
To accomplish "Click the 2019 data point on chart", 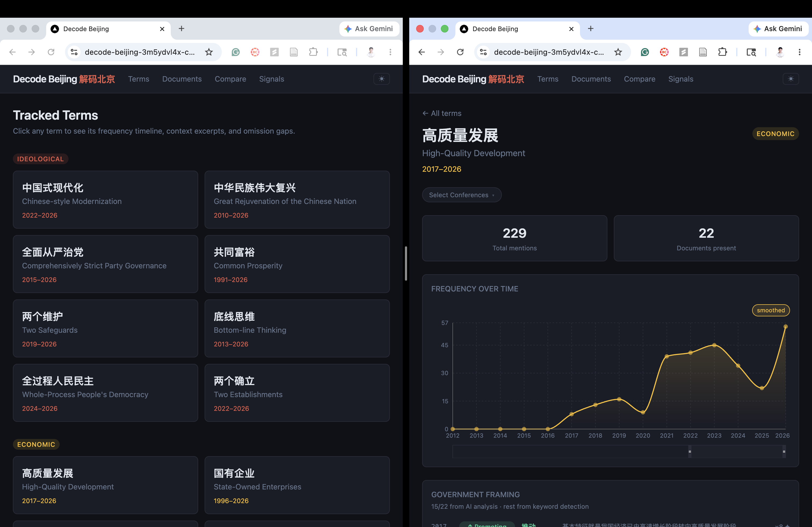I will coord(619,399).
